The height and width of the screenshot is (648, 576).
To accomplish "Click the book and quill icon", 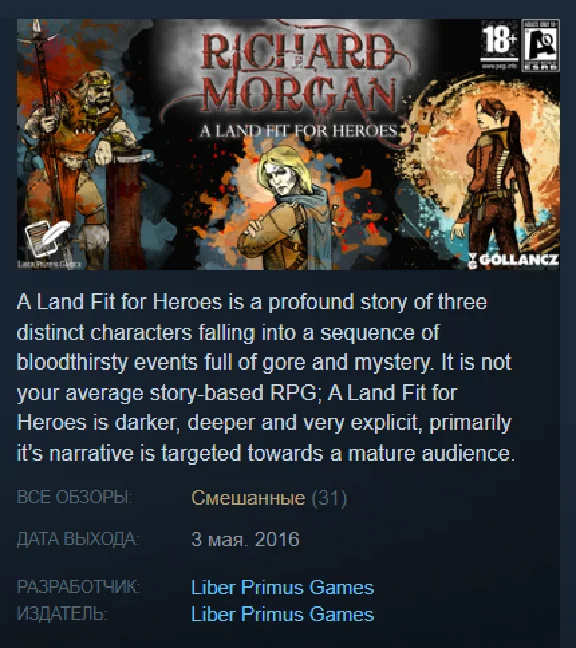I will point(47,238).
